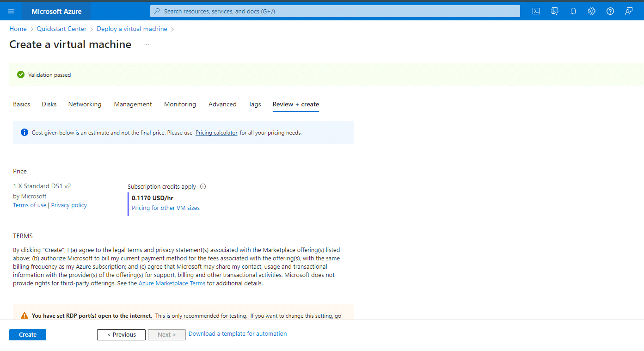
Task: Open the portal hamburger menu
Action: 11,11
